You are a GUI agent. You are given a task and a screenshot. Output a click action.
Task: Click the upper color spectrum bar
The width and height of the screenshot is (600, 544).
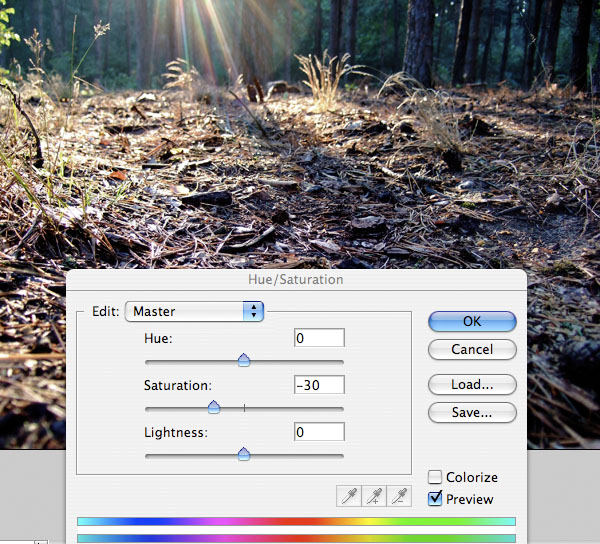pyautogui.click(x=296, y=521)
